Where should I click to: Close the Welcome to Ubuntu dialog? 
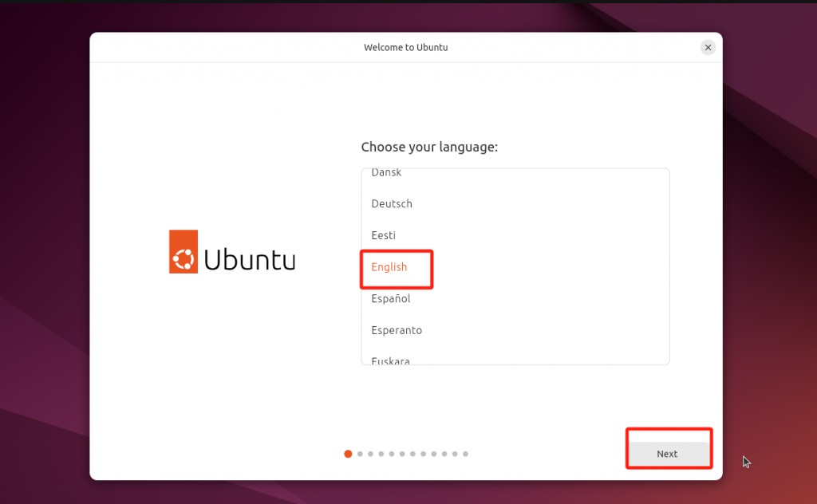click(x=708, y=47)
